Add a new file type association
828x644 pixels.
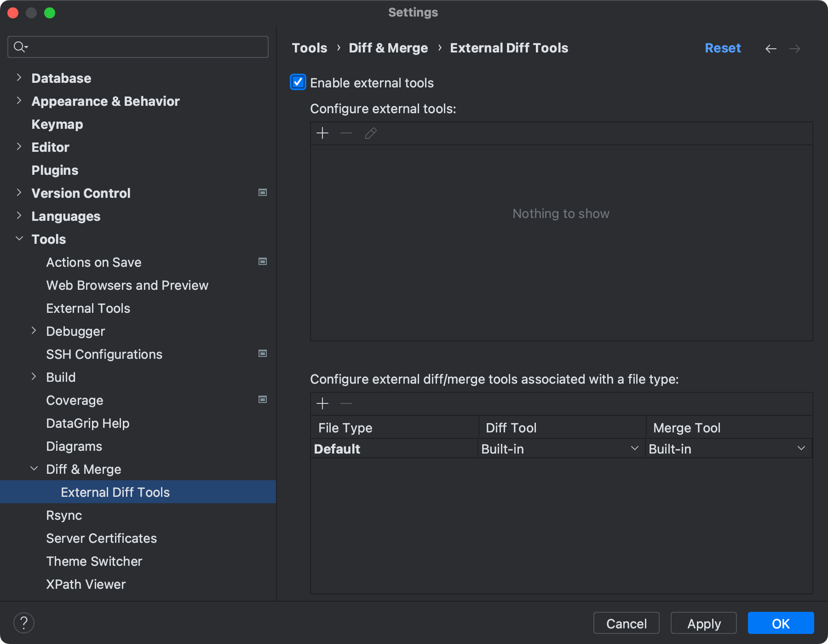tap(322, 403)
